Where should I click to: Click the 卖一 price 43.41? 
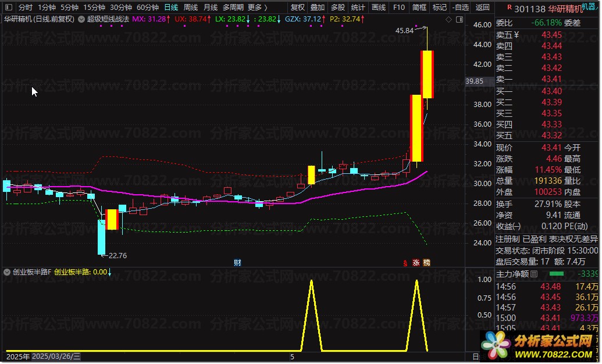pos(551,79)
